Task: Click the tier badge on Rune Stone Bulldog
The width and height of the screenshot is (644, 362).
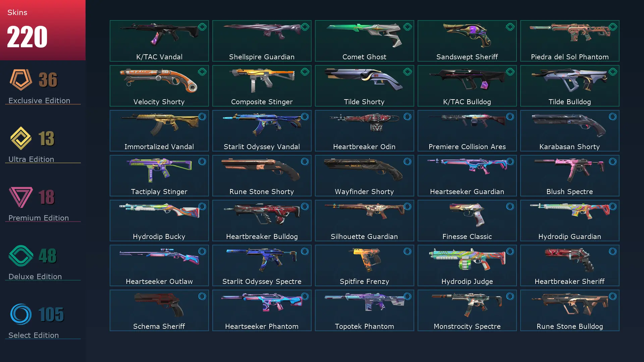Action: pyautogui.click(x=613, y=296)
